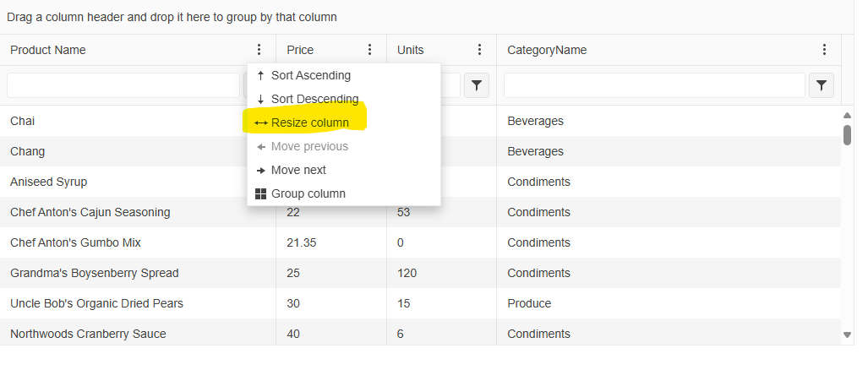Image resolution: width=868 pixels, height=370 pixels.
Task: Choose Resize column from the menu
Action: 309,123
